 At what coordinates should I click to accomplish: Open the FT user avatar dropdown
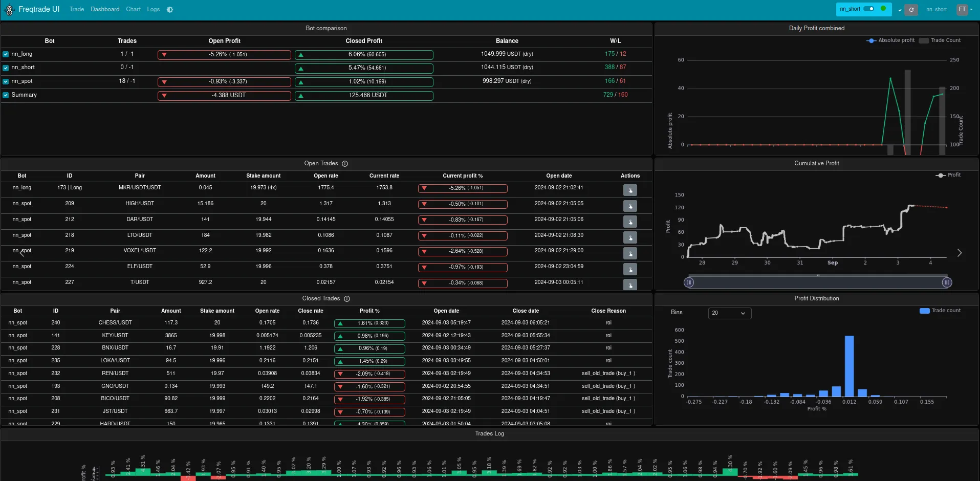pyautogui.click(x=965, y=10)
